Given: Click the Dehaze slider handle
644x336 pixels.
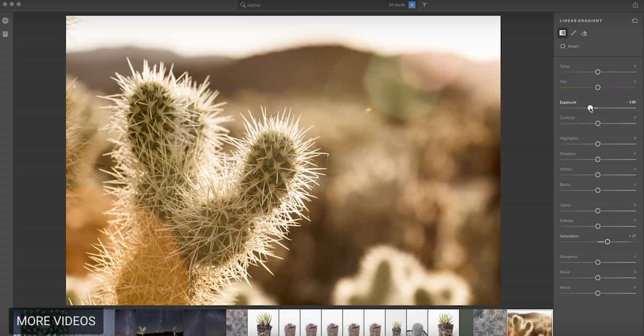Looking at the screenshot, I should [598, 226].
